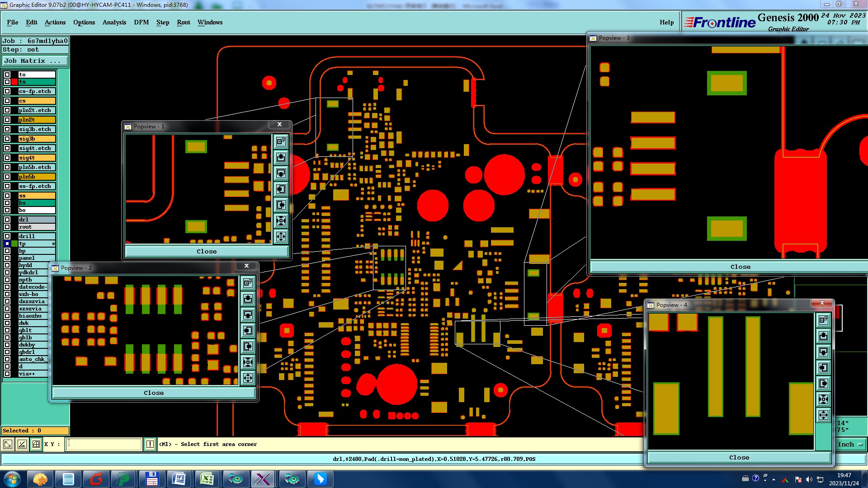Image resolution: width=868 pixels, height=488 pixels.
Task: Pan up in Popview 1
Action: (x=281, y=157)
